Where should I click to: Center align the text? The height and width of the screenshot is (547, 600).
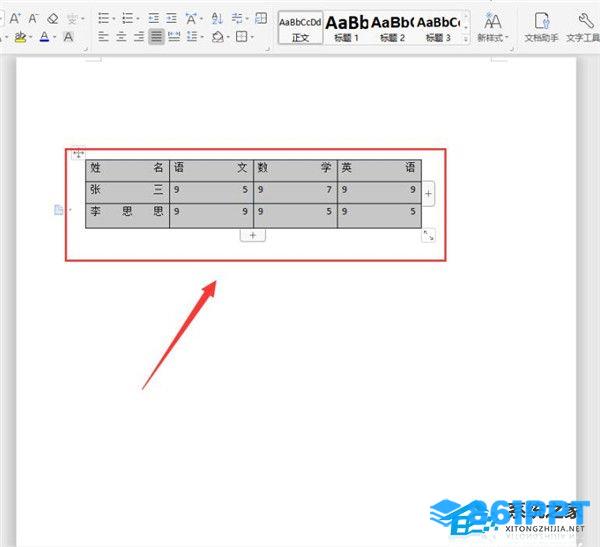(121, 37)
